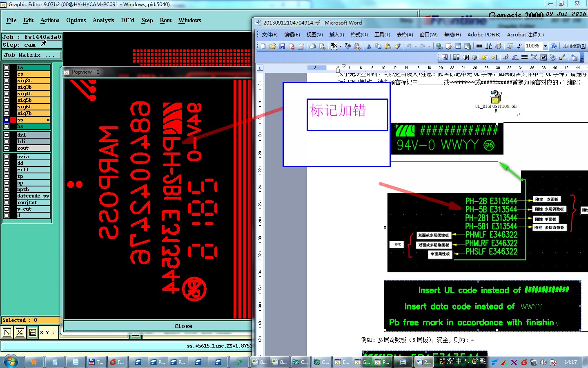Open the DFM menu in Graphic Editor
The image size is (588, 368).
128,20
